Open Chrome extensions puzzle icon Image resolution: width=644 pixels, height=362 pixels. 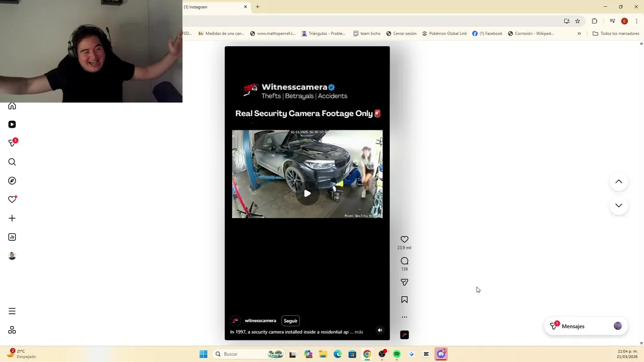pos(595,21)
